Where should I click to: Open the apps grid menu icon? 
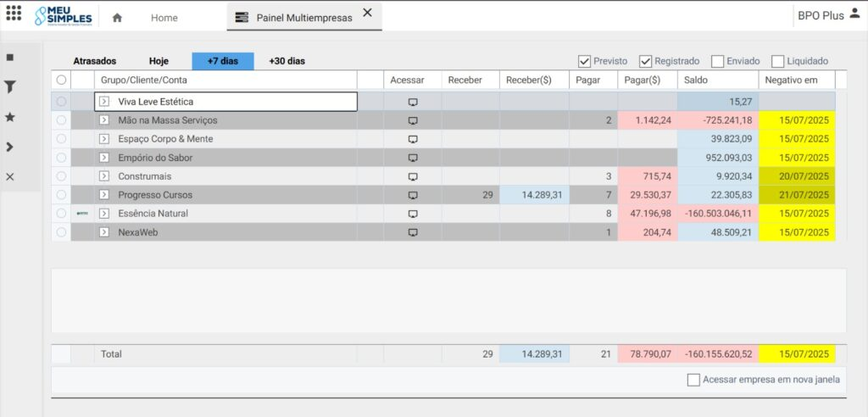(x=14, y=14)
